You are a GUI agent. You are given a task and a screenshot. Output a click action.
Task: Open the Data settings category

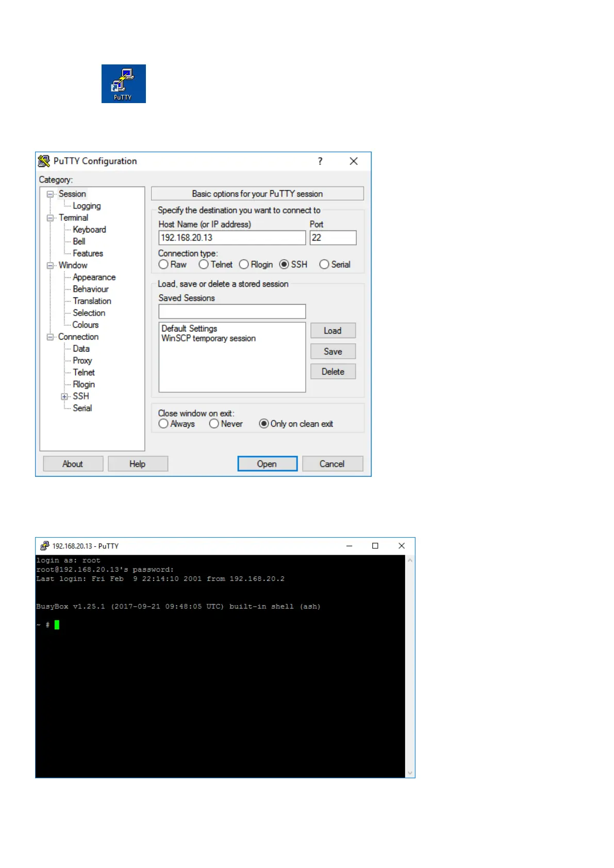tap(81, 348)
